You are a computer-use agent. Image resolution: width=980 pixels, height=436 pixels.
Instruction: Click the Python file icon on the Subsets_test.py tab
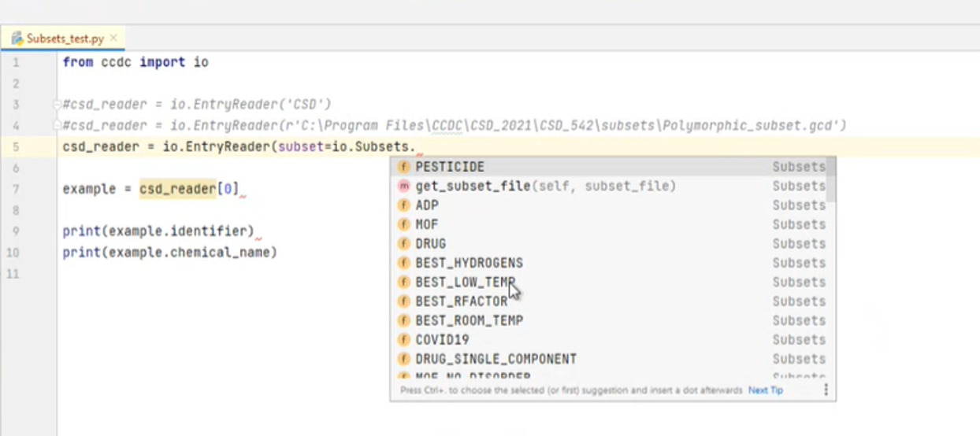tap(17, 38)
